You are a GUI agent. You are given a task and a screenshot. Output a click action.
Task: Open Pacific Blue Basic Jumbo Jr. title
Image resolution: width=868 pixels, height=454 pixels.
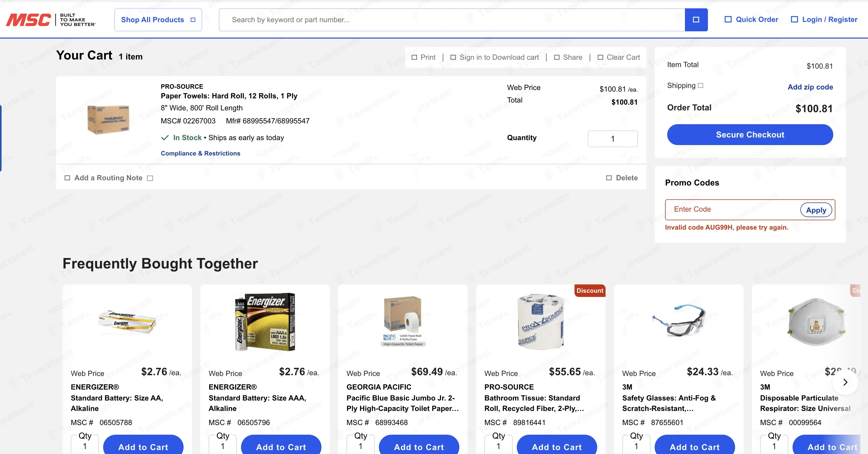click(x=403, y=403)
